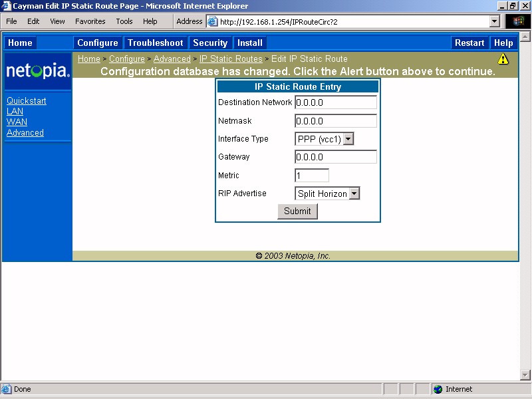Click the Windows logo throbber icon
The height and width of the screenshot is (399, 532).
518,21
